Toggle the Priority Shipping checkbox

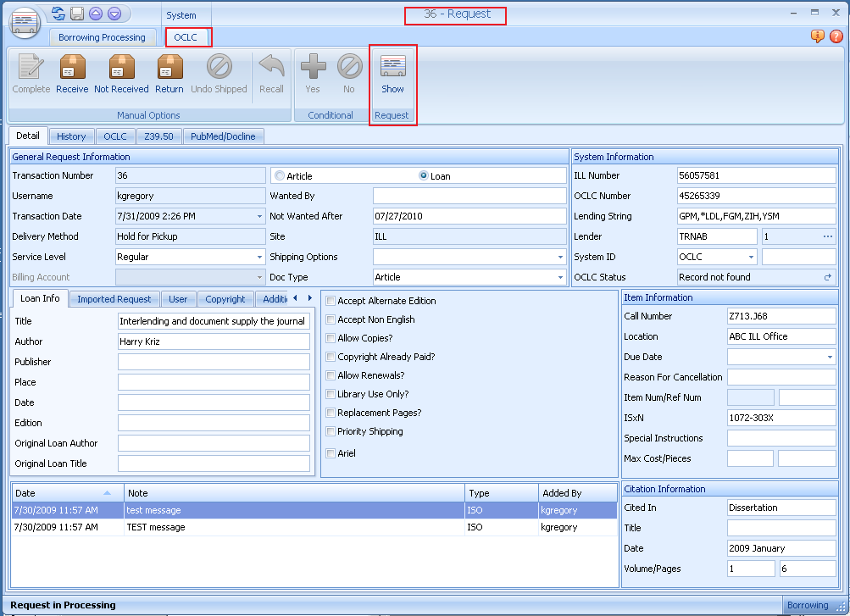[331, 431]
